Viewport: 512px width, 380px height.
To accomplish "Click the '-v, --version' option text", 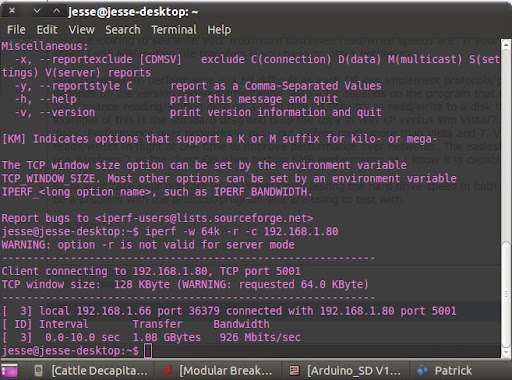I will pos(55,112).
